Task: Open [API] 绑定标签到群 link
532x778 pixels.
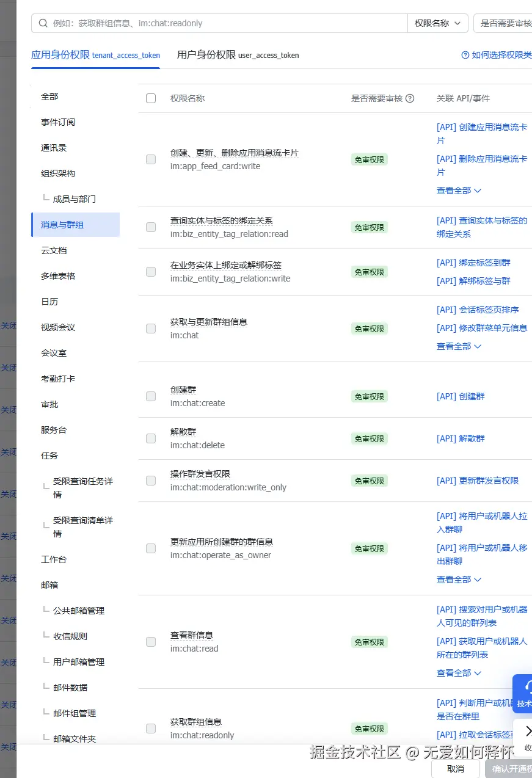Action: pos(473,263)
